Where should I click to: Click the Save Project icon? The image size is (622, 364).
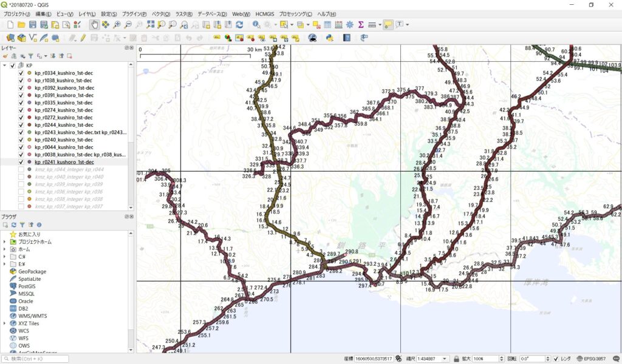click(33, 25)
